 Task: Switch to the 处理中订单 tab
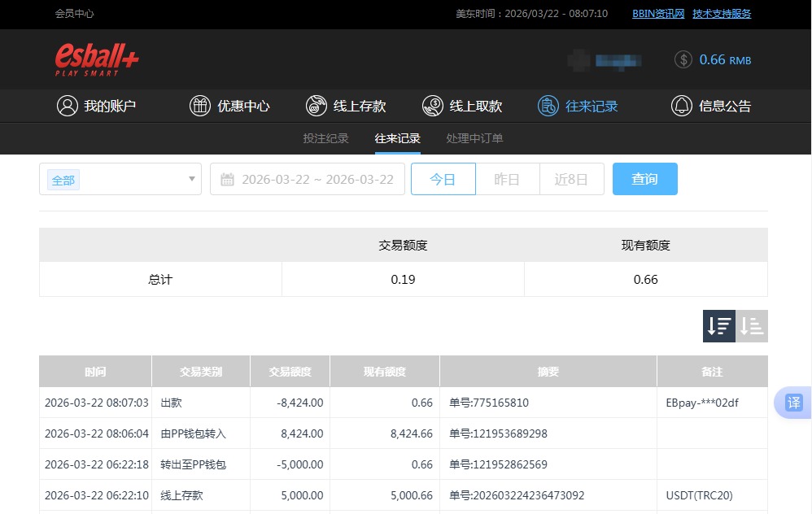point(474,138)
